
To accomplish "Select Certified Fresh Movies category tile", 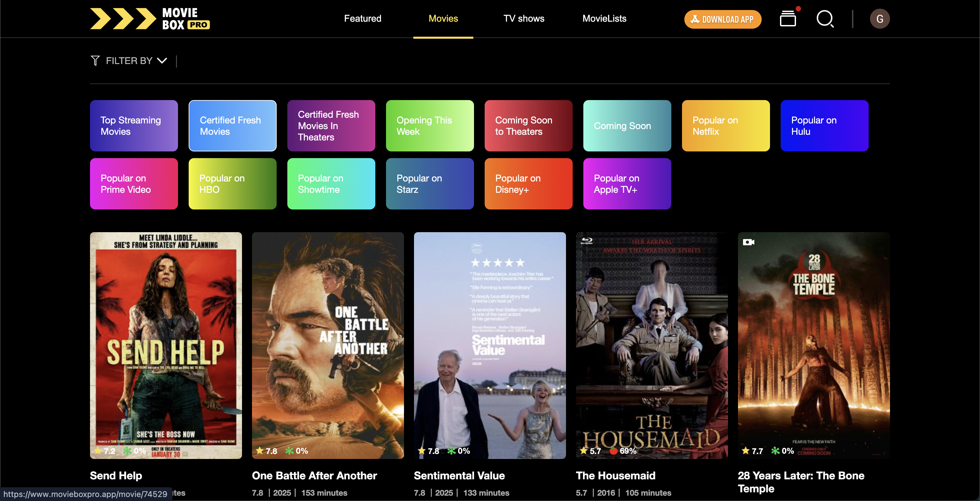I will point(232,126).
